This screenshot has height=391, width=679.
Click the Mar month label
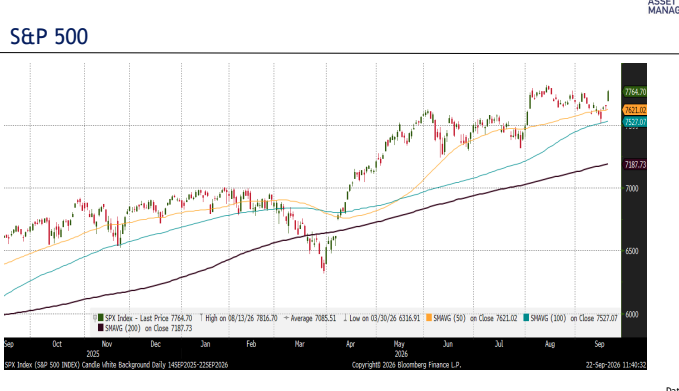[x=300, y=344]
